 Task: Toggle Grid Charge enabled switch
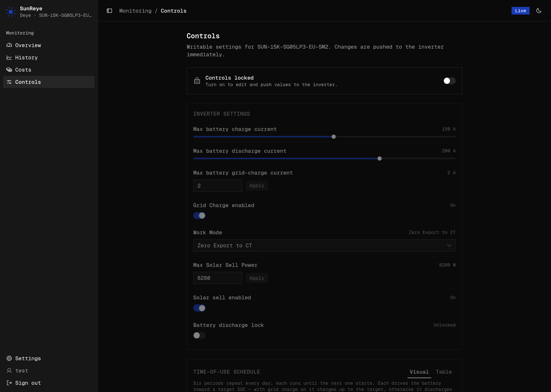click(199, 216)
